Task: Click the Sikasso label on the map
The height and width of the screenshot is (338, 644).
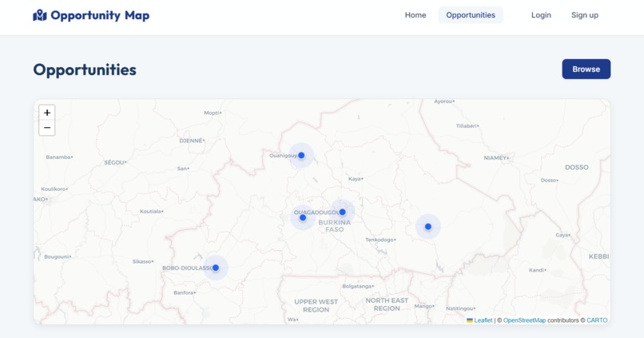Action: (143, 261)
